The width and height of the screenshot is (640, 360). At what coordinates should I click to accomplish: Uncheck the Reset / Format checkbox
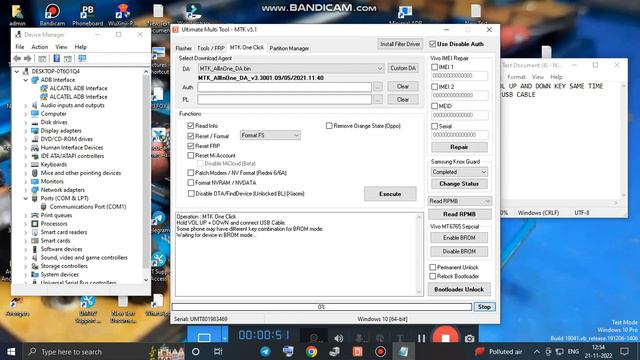pyautogui.click(x=191, y=136)
